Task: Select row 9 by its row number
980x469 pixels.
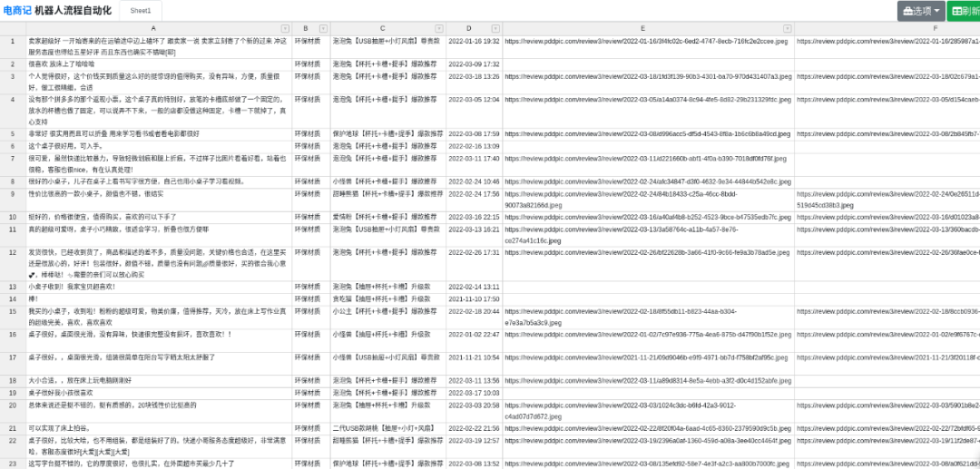Action: point(13,200)
